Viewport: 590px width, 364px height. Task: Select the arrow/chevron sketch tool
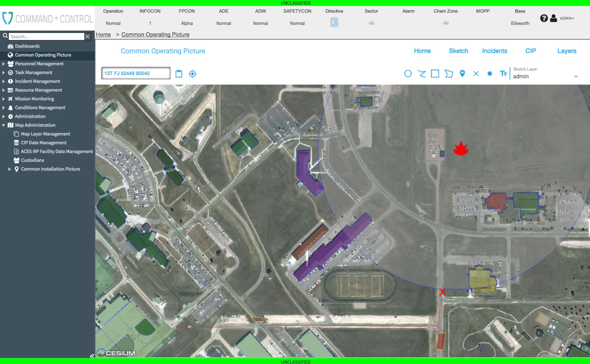click(x=421, y=74)
